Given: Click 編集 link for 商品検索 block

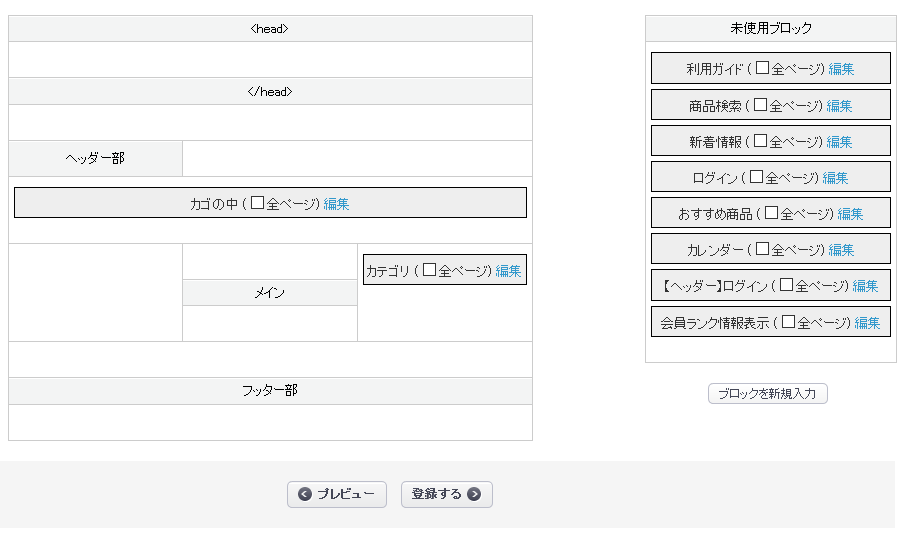Looking at the screenshot, I should point(839,105).
